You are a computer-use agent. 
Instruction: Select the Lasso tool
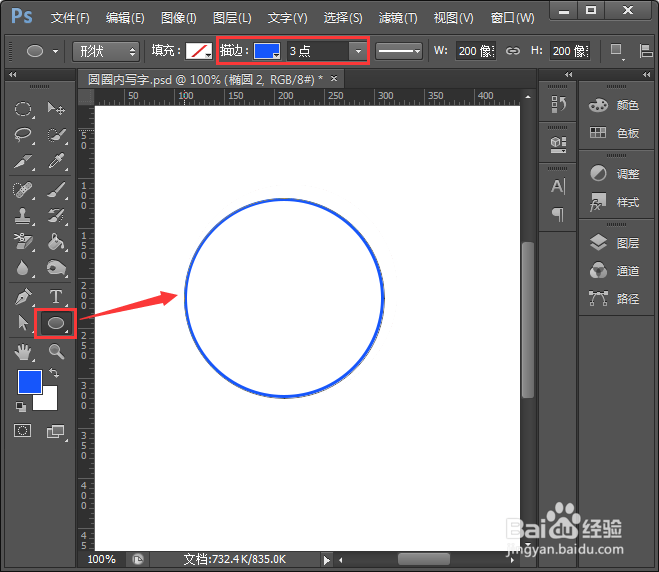(x=23, y=135)
